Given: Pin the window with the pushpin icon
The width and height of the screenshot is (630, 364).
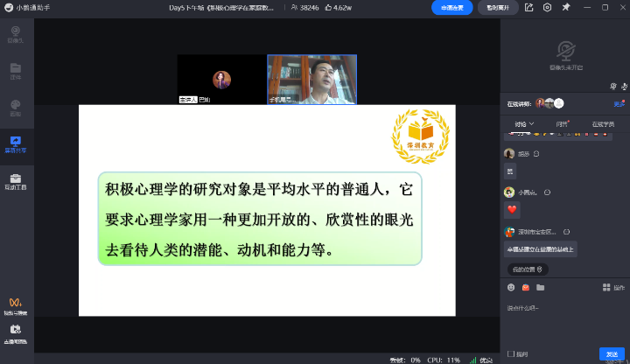Looking at the screenshot, I should tap(565, 7).
